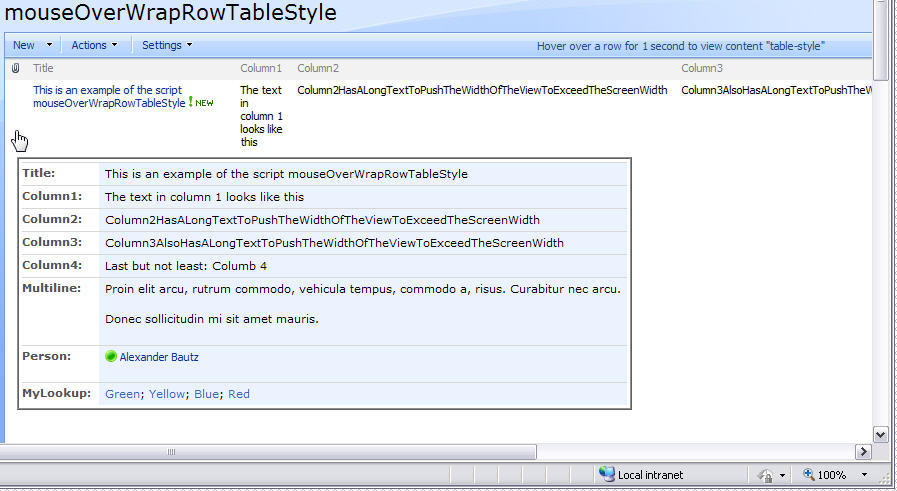Expand the Settings menu
Image resolution: width=897 pixels, height=491 pixels.
pyautogui.click(x=166, y=45)
